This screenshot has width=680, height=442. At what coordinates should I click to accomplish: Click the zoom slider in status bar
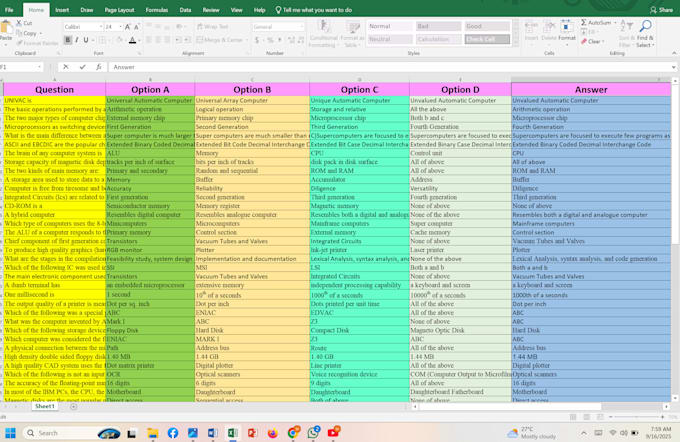(636, 417)
